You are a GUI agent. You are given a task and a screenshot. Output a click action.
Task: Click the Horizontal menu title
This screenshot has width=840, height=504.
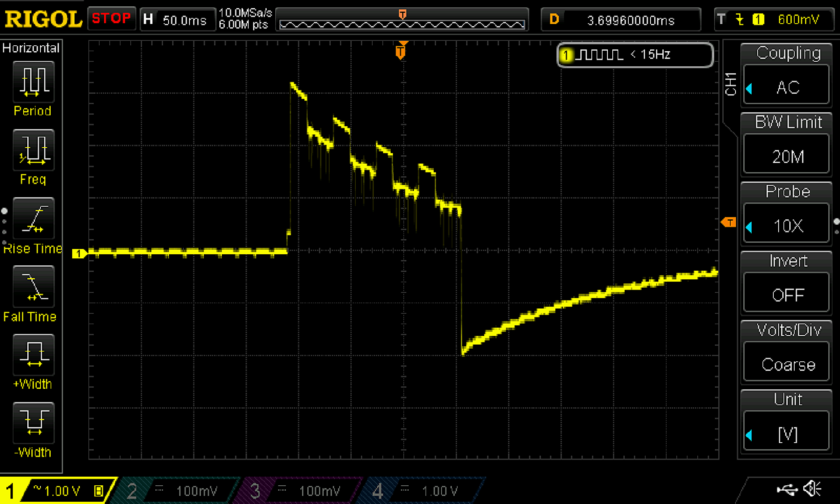pos(31,48)
